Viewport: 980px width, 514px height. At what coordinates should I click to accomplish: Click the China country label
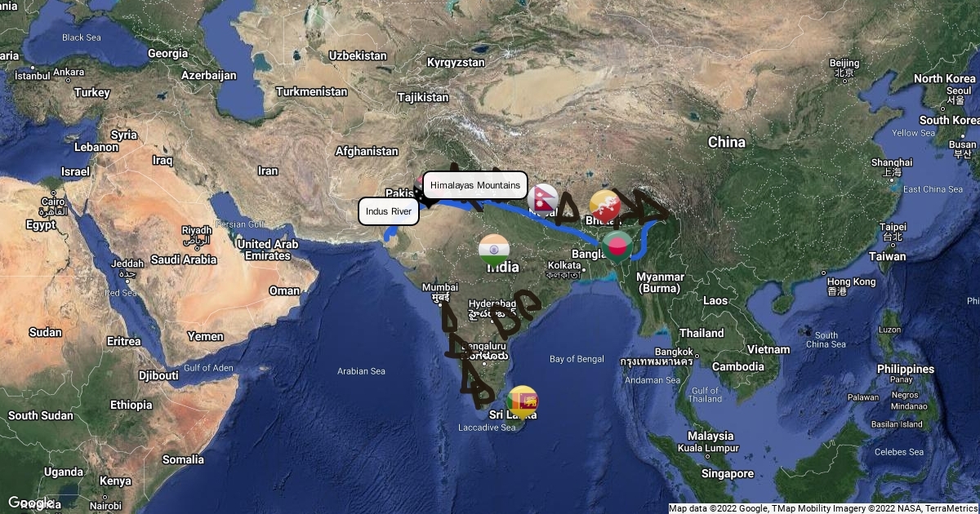(x=726, y=142)
